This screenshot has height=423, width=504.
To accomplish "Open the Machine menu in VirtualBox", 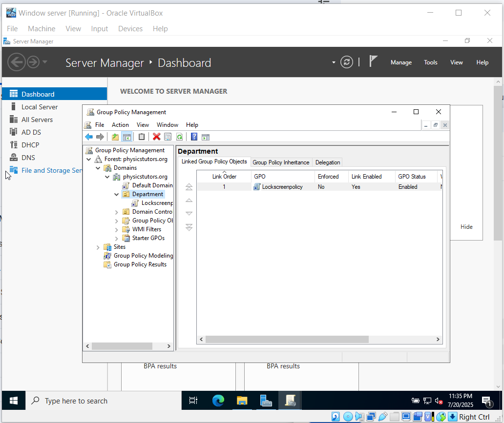I will [42, 29].
